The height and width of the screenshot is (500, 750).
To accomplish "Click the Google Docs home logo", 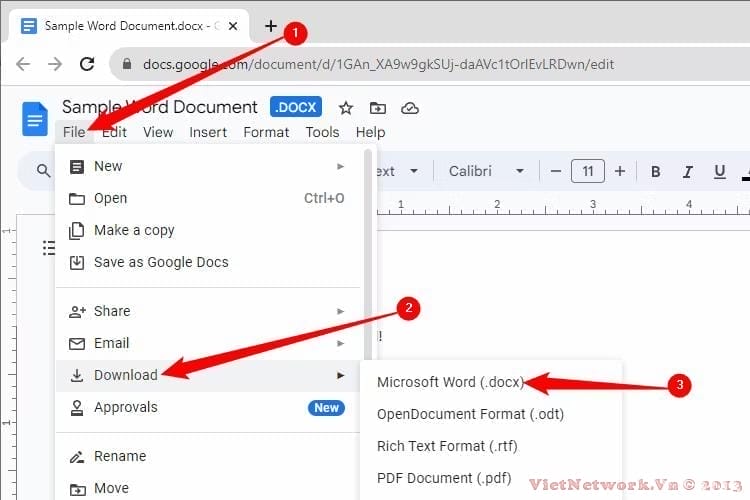I will click(x=35, y=118).
